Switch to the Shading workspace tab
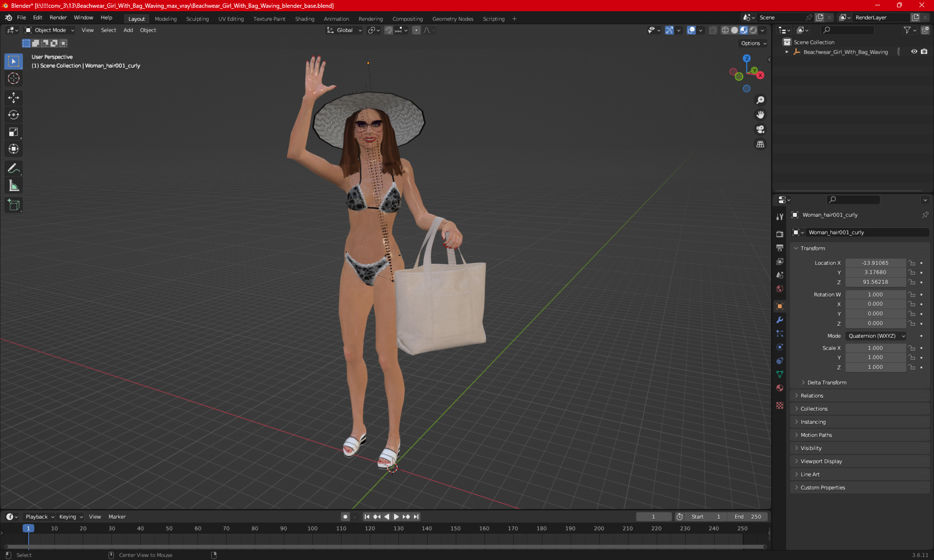 tap(305, 19)
